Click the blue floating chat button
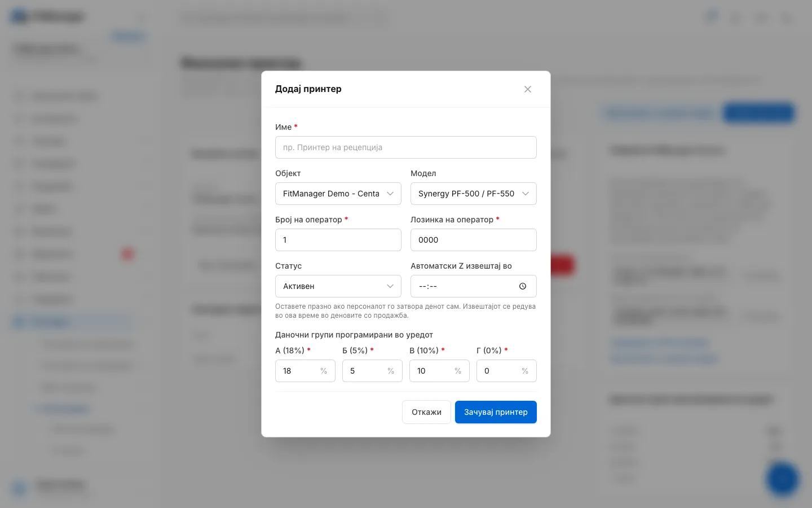Image resolution: width=812 pixels, height=508 pixels. (782, 479)
